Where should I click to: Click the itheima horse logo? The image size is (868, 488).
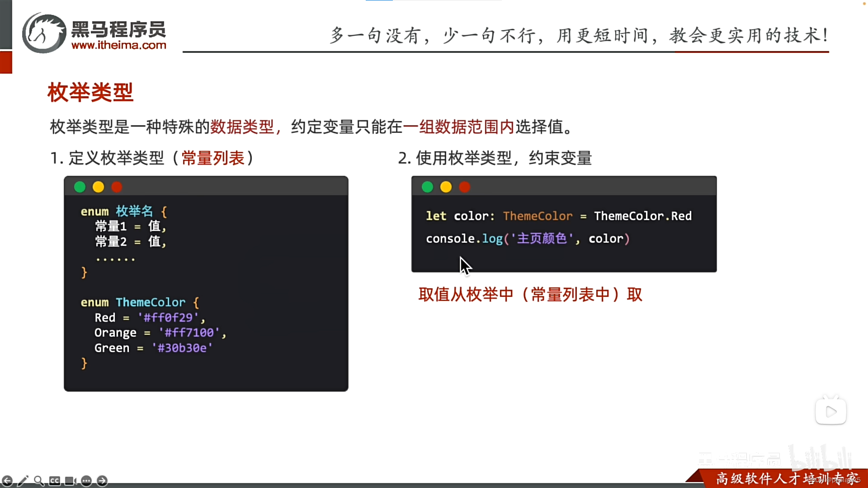coord(44,33)
